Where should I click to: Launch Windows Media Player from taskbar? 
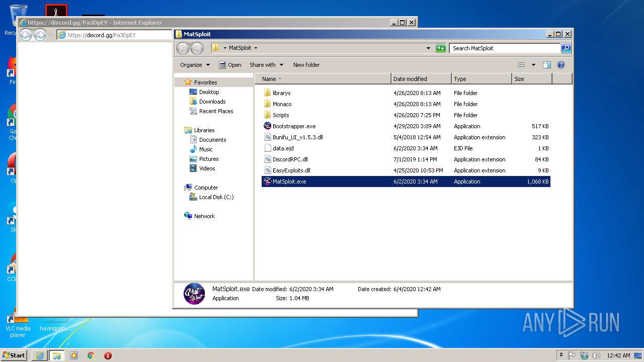pyautogui.click(x=74, y=355)
